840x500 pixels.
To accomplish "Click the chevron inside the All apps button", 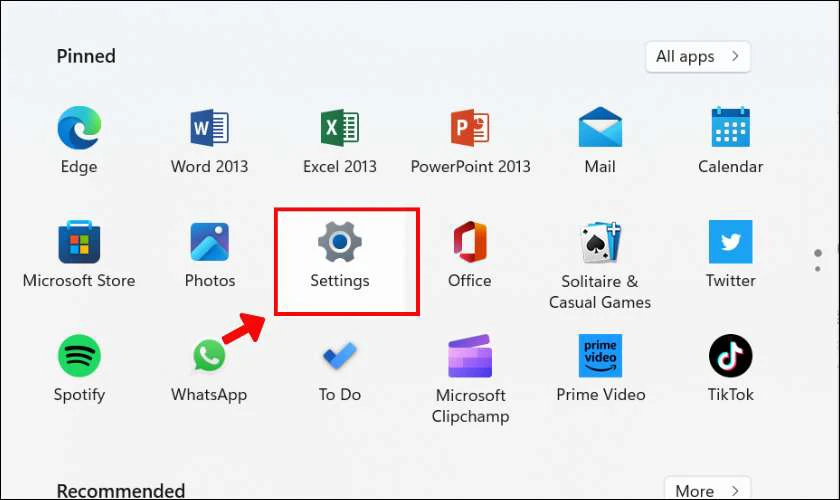I will (x=736, y=56).
